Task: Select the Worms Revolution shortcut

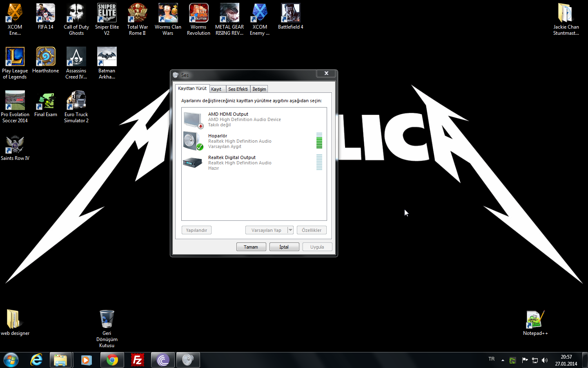Action: (199, 19)
